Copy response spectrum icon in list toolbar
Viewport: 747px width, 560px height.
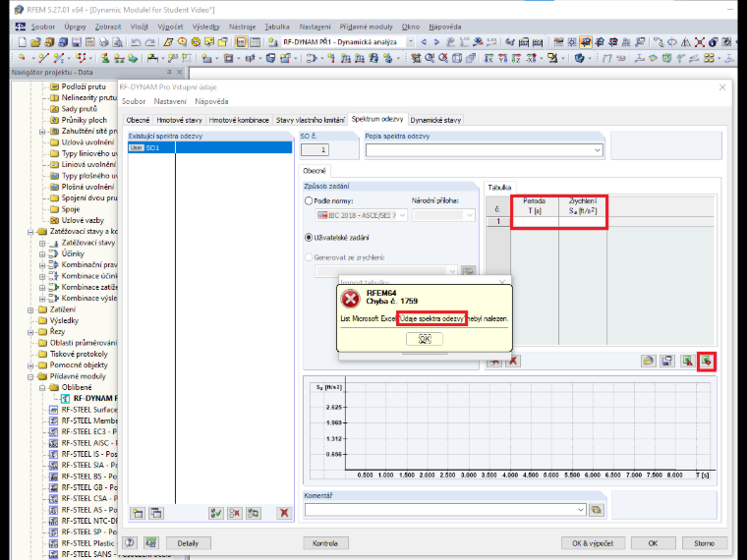pyautogui.click(x=155, y=513)
